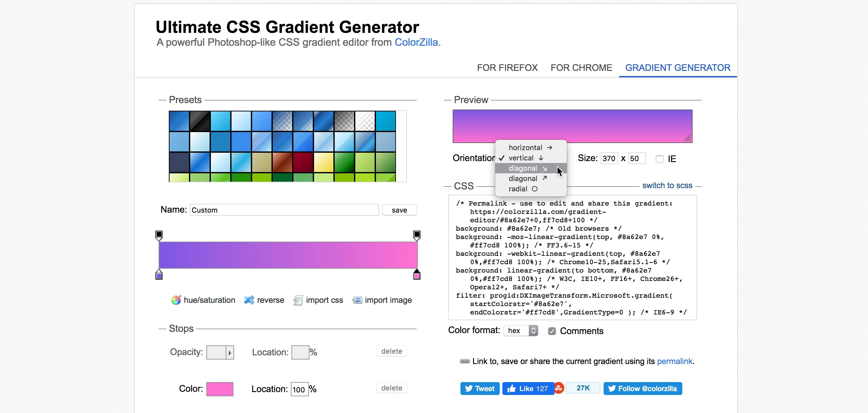Click the gradient Name input field

coord(284,210)
